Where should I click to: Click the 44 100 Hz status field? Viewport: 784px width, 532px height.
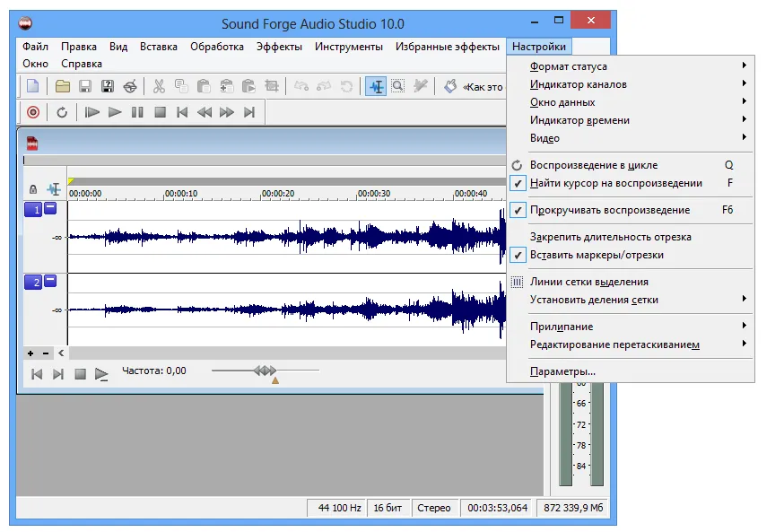336,508
